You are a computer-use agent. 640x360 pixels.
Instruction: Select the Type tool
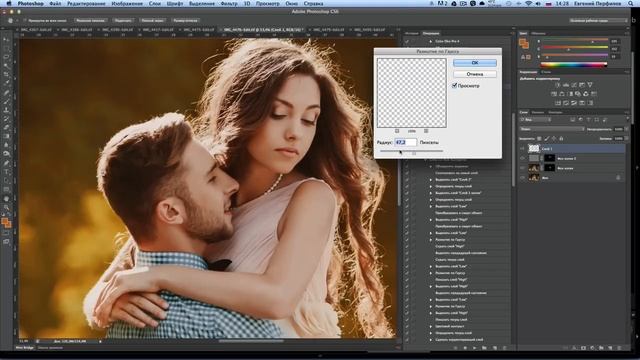point(6,172)
